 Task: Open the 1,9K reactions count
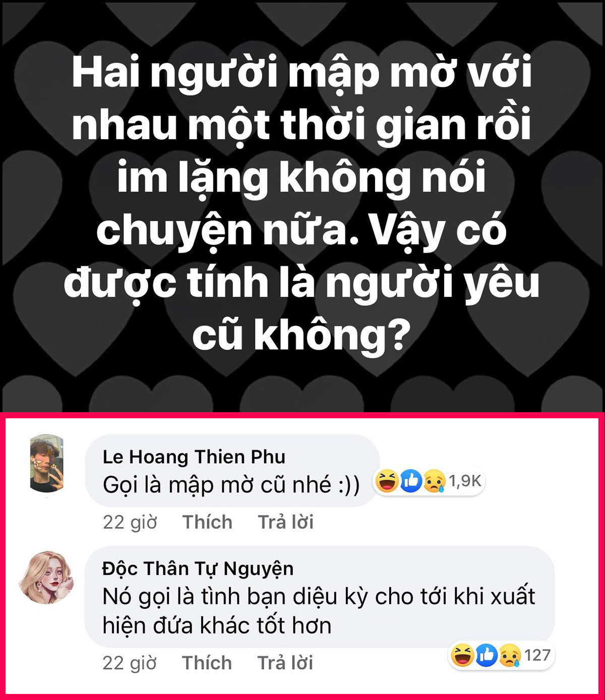point(465,481)
